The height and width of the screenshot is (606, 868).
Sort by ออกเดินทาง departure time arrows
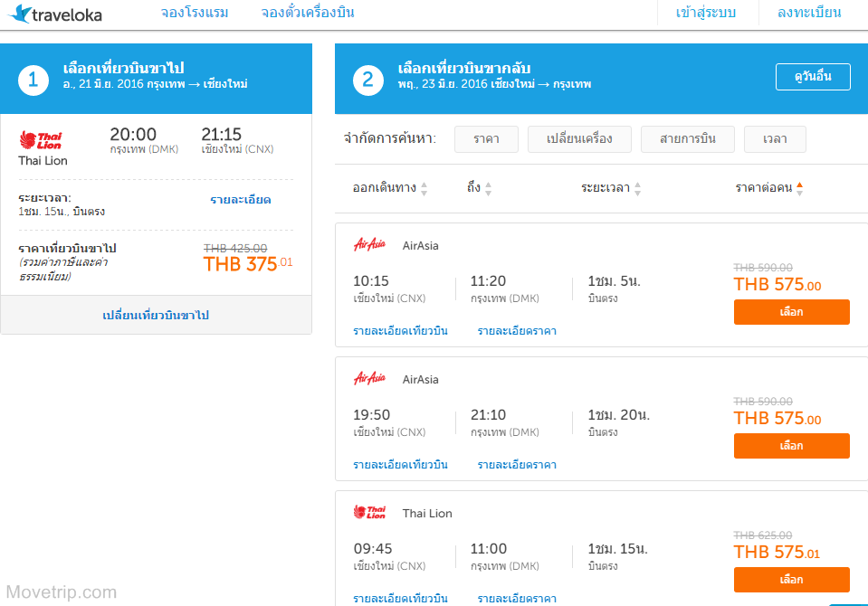(x=424, y=188)
